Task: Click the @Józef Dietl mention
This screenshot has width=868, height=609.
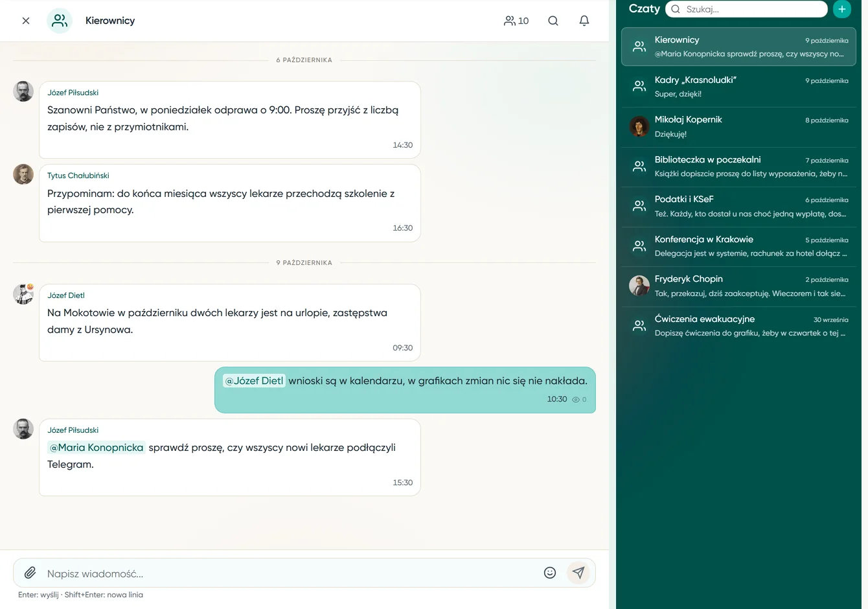Action: tap(254, 381)
